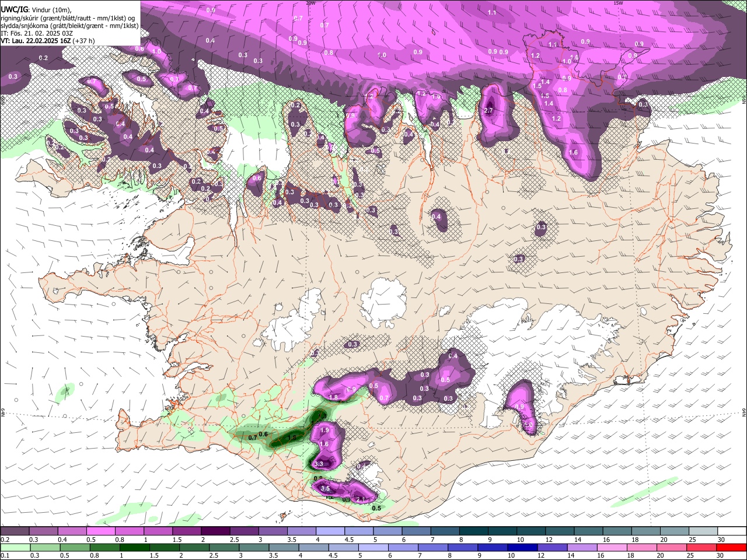This screenshot has height=560, width=747.
Task: Select the deep blue 10 swatch on rain scale
Action: point(521,547)
